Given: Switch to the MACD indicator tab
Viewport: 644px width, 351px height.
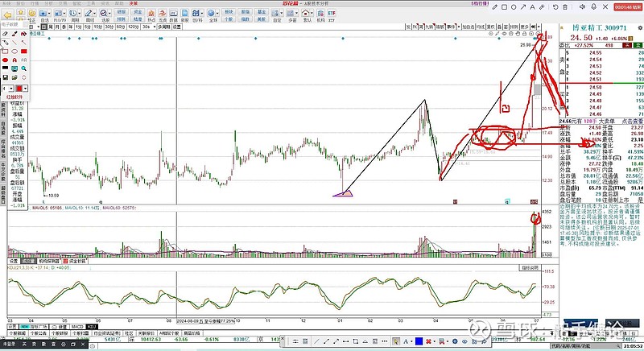Looking at the screenshot, I should pyautogui.click(x=77, y=326).
